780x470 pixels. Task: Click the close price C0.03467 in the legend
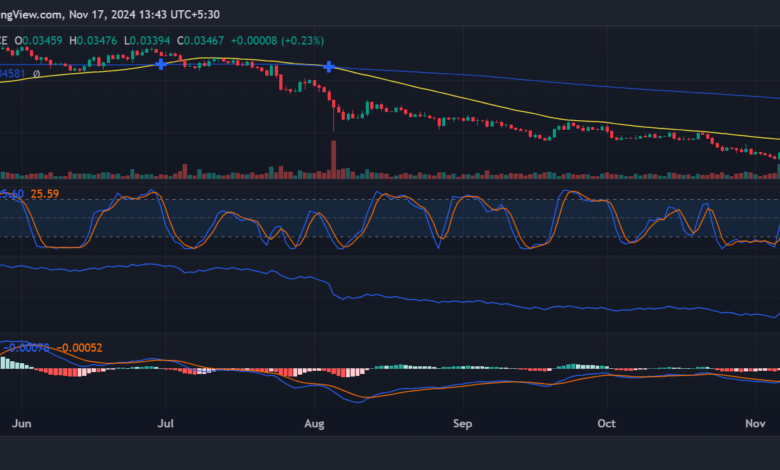point(201,39)
